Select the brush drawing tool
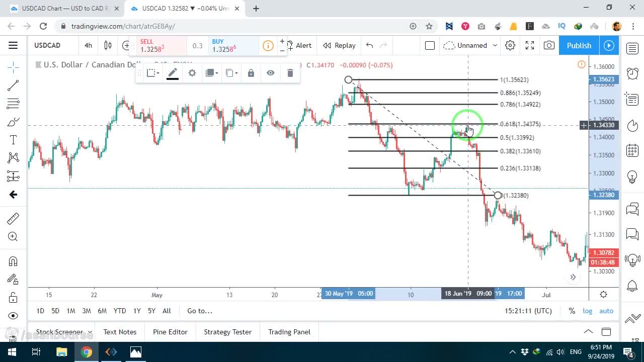The height and width of the screenshot is (362, 644). pos(13,122)
